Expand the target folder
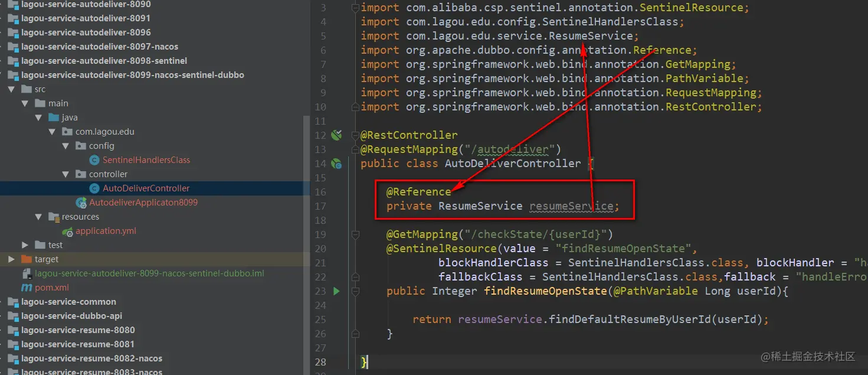 pyautogui.click(x=11, y=259)
